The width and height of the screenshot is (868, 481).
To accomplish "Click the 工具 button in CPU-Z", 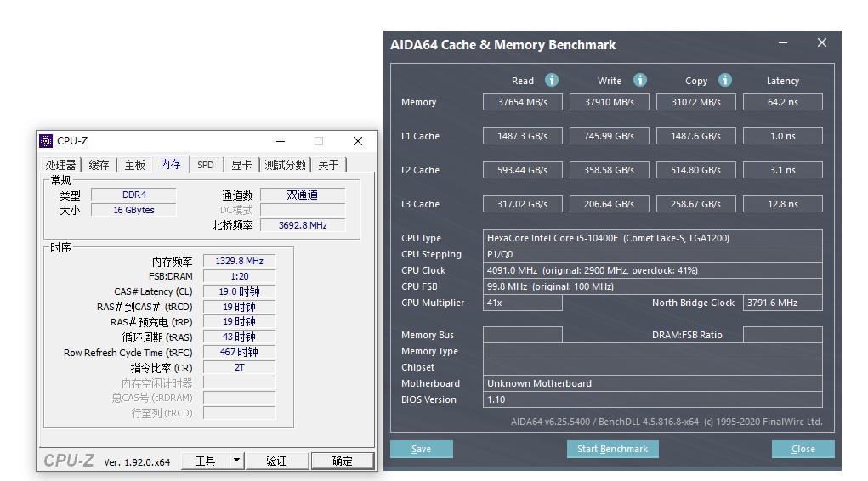I will point(206,461).
